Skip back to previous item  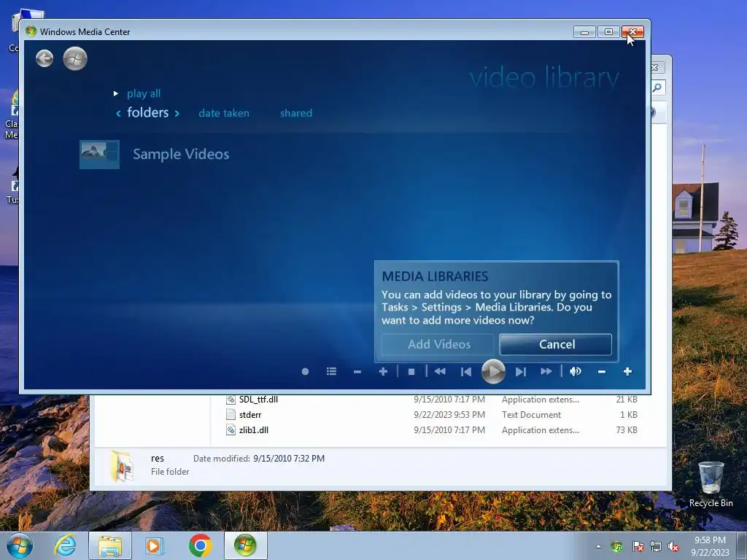coord(466,371)
